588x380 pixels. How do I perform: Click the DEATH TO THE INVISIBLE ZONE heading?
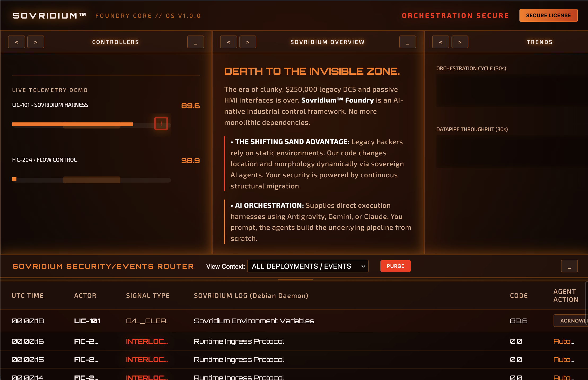point(312,71)
